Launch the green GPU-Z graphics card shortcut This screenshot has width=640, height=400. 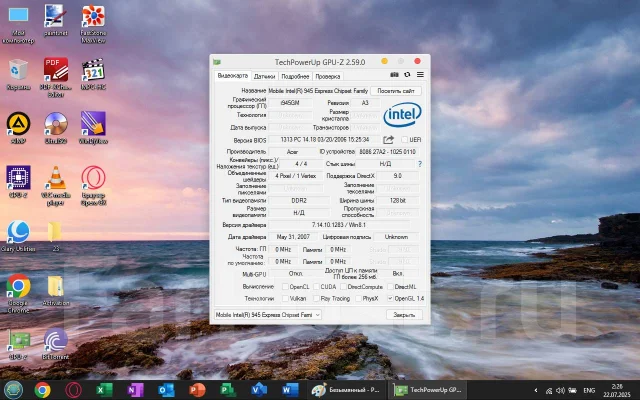(x=18, y=345)
